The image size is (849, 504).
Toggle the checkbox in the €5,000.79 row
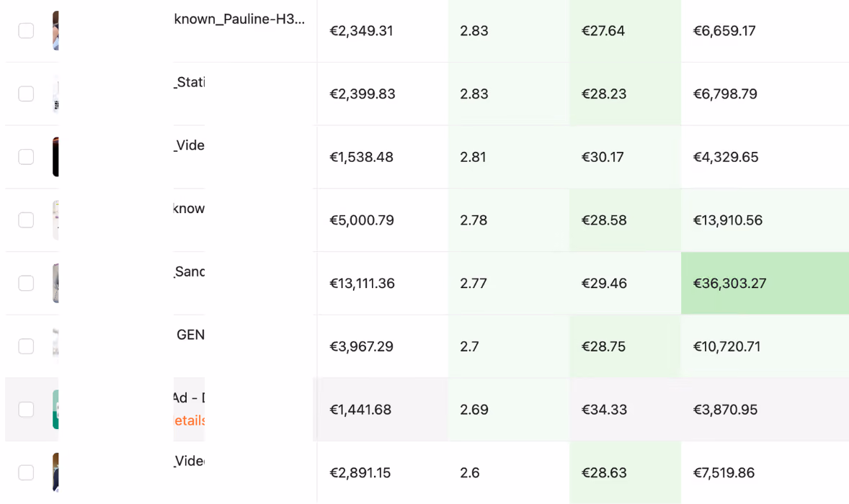[26, 220]
